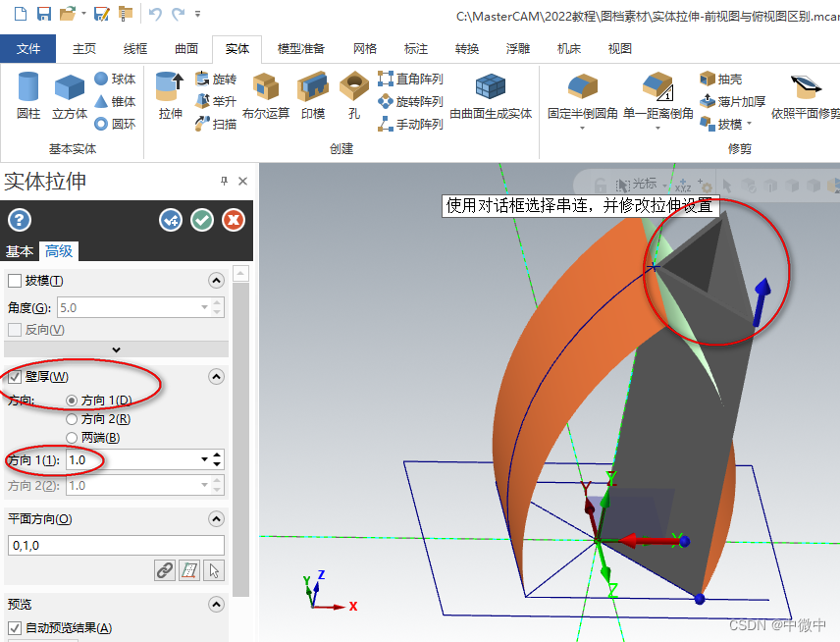Image resolution: width=840 pixels, height=642 pixels.
Task: Open the dropdown under 单一距离倒角
Action: click(657, 128)
